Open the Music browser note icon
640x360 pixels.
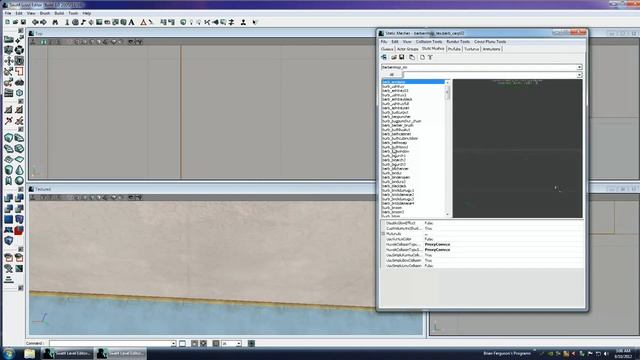(x=83, y=22)
